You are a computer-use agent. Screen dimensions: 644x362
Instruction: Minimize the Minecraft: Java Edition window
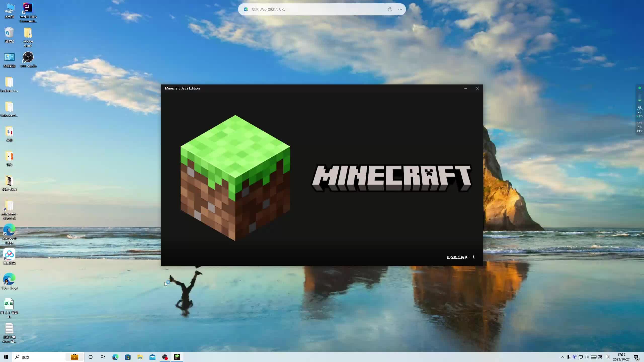[x=466, y=88]
